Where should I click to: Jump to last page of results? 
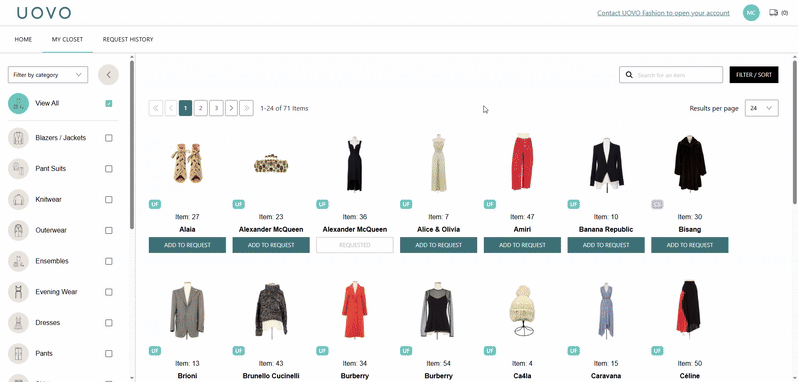pos(247,108)
